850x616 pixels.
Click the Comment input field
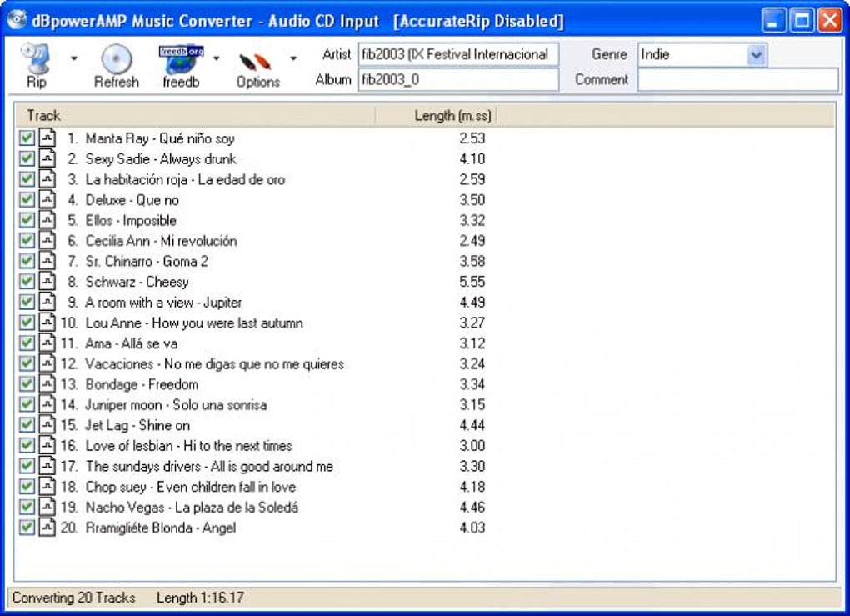tap(738, 80)
